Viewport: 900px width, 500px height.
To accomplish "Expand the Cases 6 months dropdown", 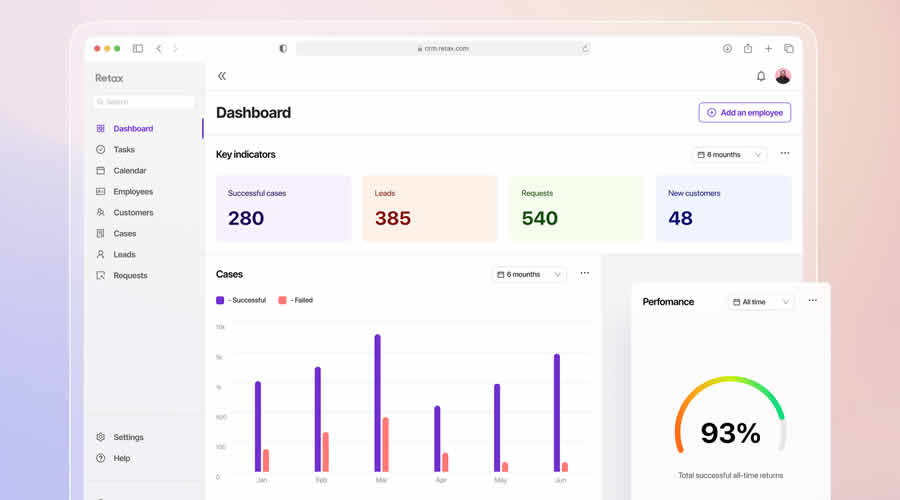I will click(529, 274).
